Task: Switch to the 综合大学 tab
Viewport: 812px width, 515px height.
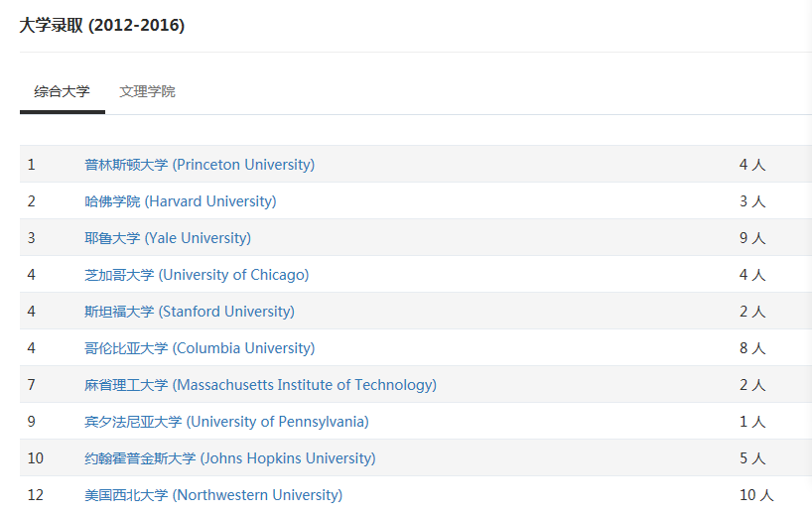Action: coord(63,92)
